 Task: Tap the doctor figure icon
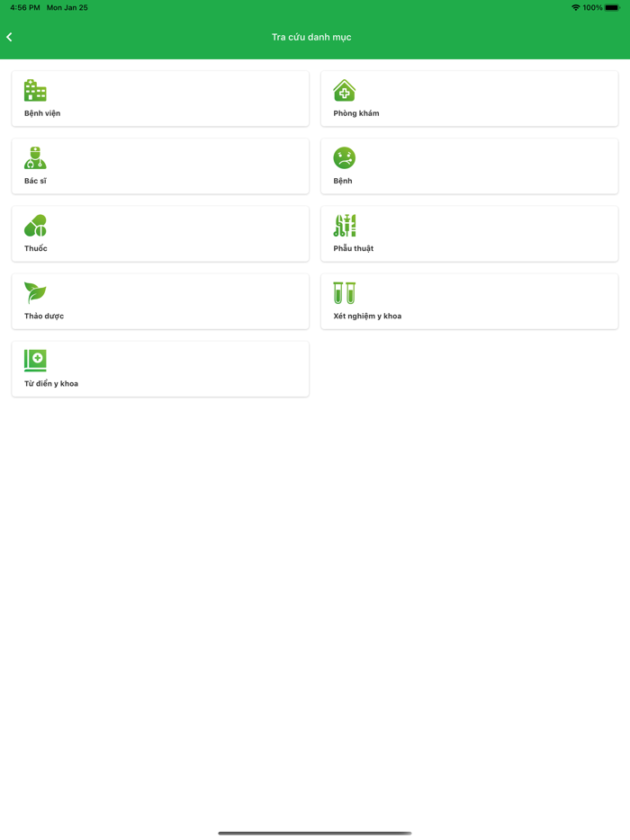point(35,157)
